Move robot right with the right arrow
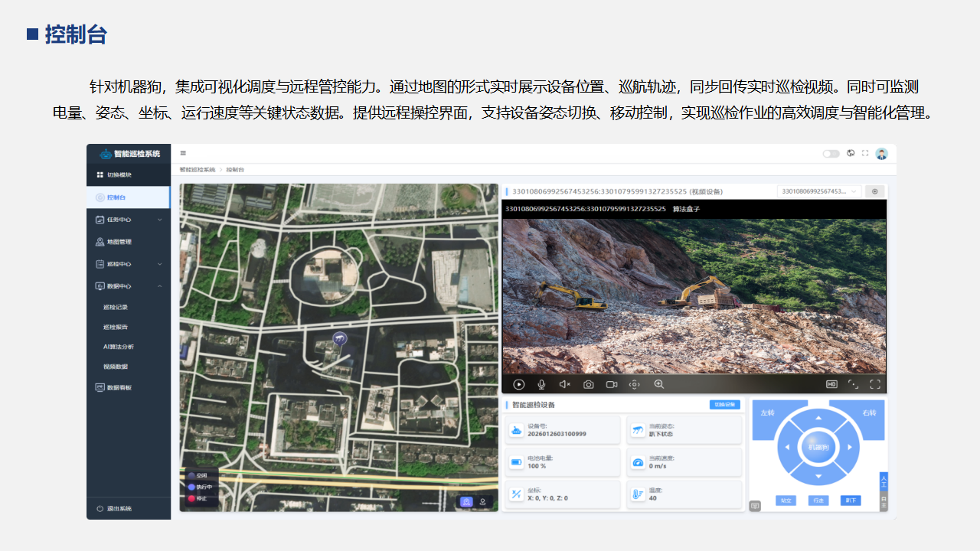The width and height of the screenshot is (980, 551). click(848, 447)
